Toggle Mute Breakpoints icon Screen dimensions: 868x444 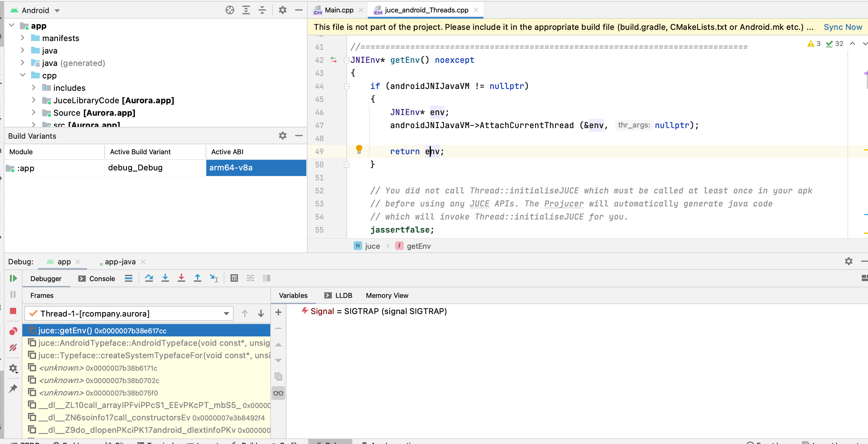coord(13,348)
